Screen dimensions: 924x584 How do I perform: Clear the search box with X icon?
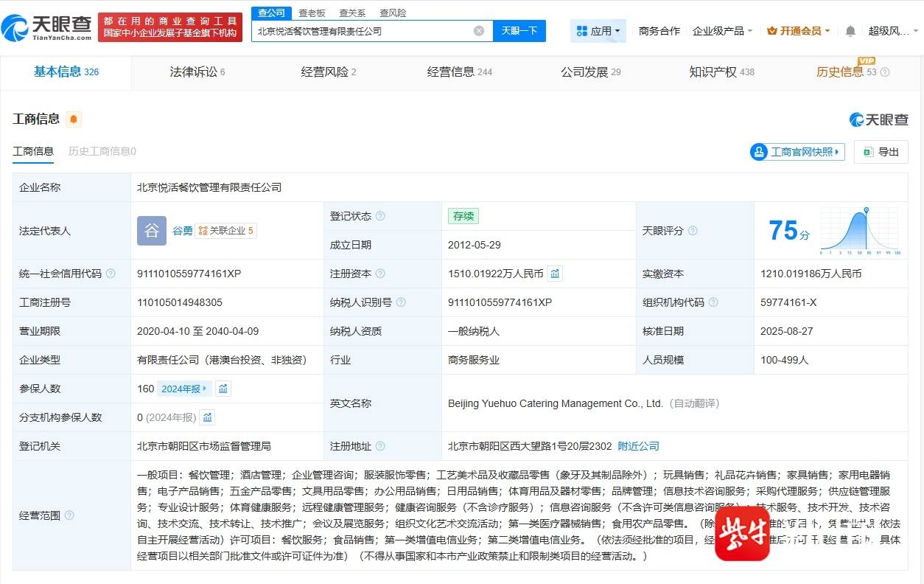[x=479, y=31]
